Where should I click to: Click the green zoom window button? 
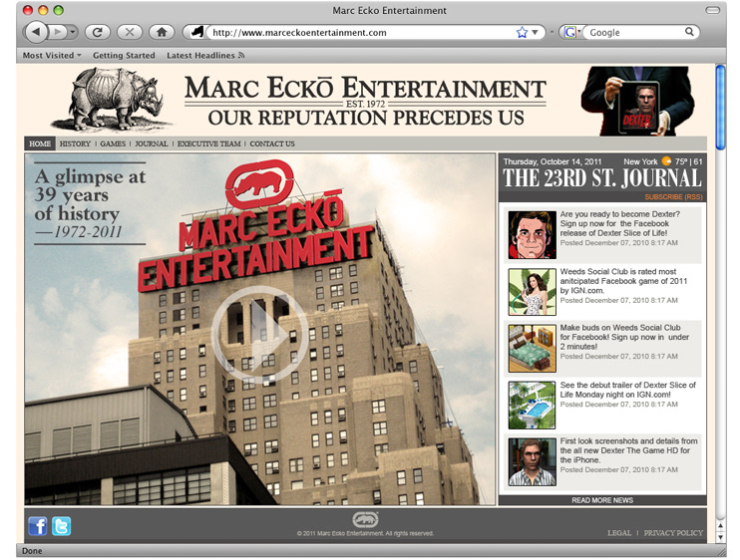click(58, 10)
